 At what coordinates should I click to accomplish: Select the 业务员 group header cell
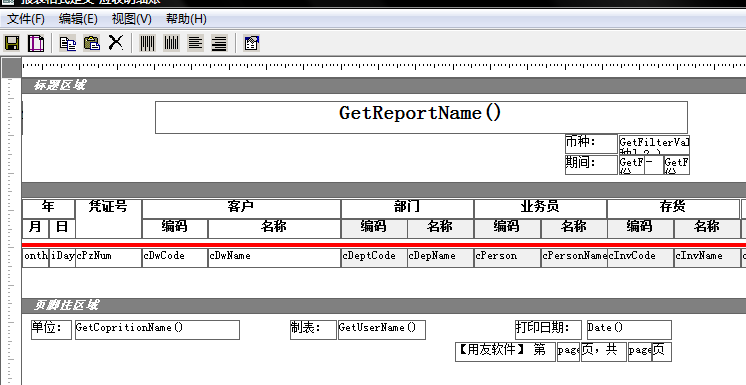[x=540, y=208]
